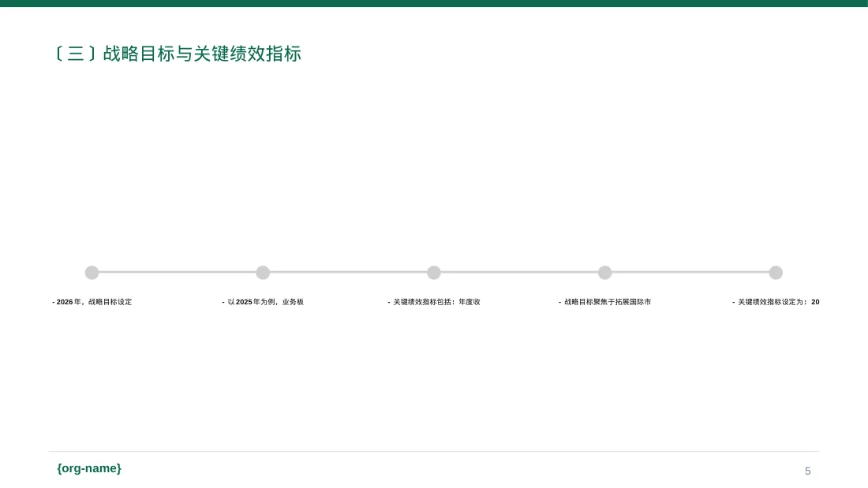Viewport: 868px width, 488px height.
Task: Click the timeline dot above 战略目标聚焦于拓展国际市
Action: 605,272
